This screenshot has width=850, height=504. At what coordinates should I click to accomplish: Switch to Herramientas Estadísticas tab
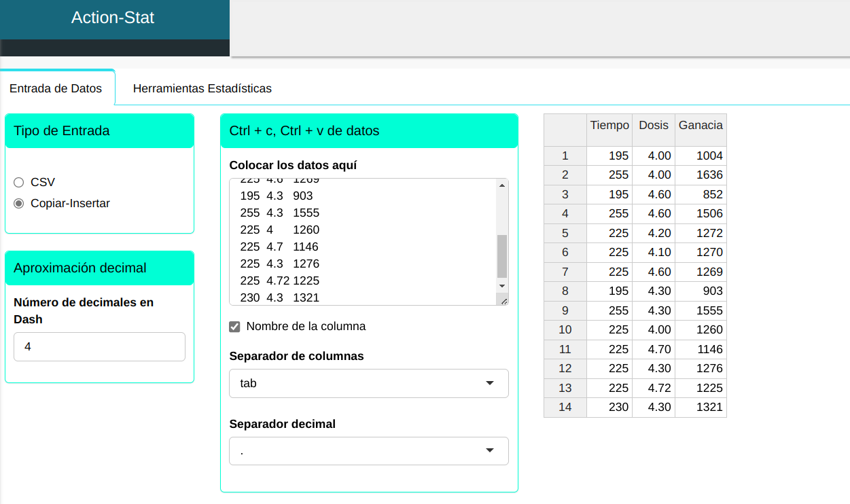tap(202, 88)
